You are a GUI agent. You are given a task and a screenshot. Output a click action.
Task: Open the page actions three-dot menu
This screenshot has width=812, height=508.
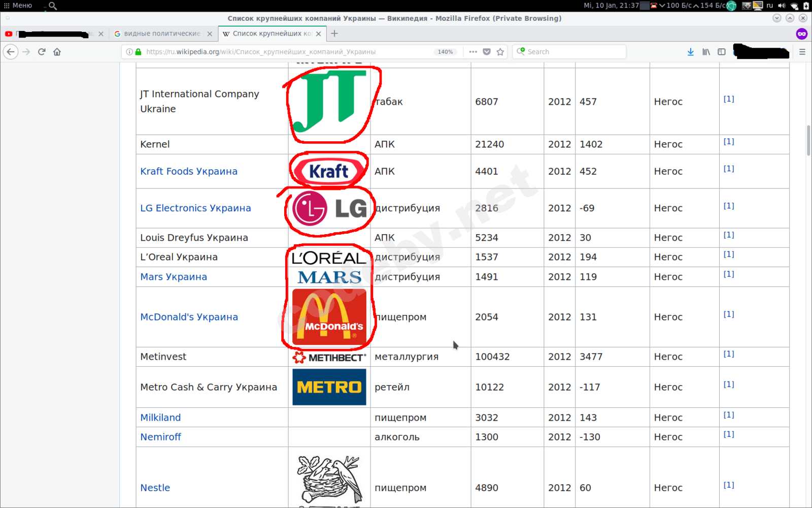473,52
